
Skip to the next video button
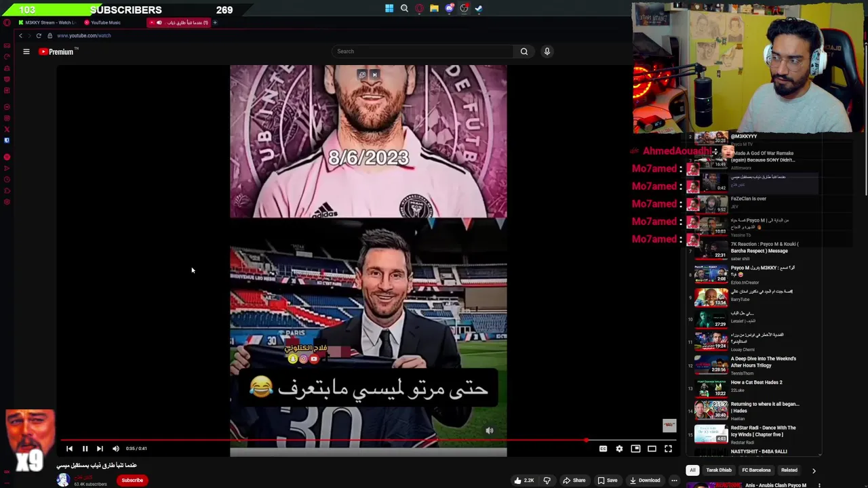click(x=100, y=449)
